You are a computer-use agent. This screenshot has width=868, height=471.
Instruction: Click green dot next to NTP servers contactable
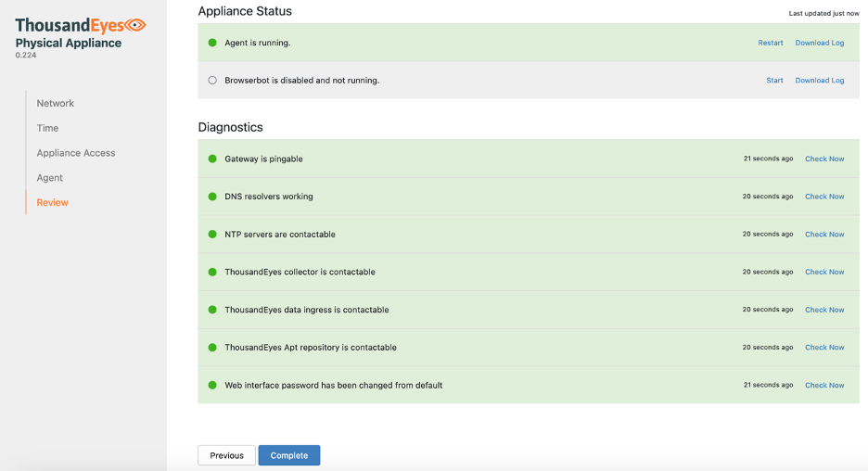pyautogui.click(x=212, y=235)
